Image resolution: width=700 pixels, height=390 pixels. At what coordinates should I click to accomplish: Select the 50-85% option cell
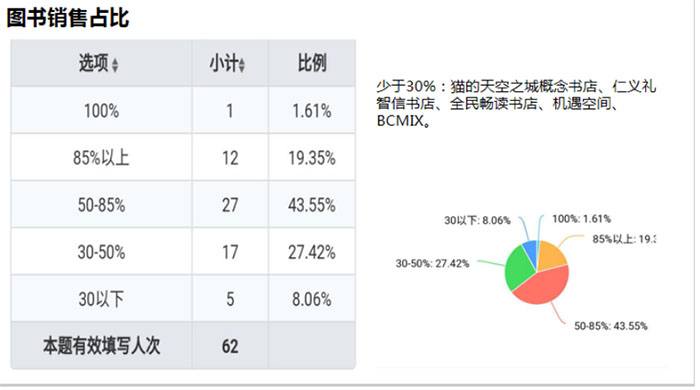101,205
